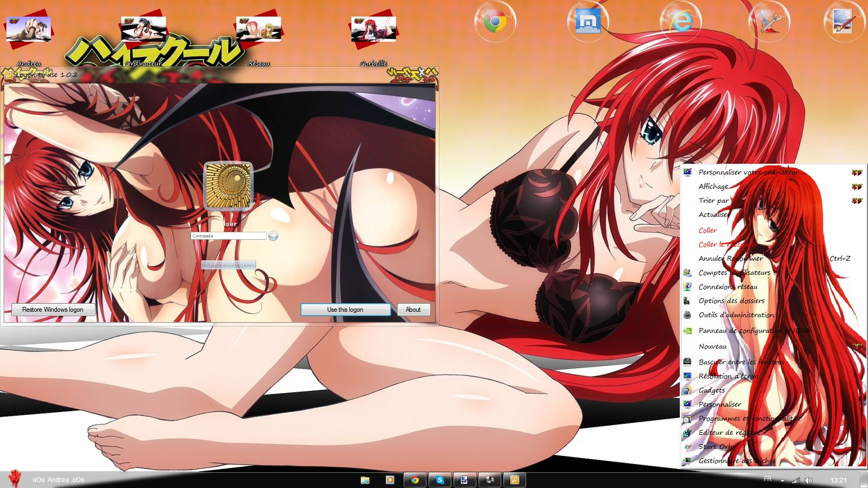Open Options des dossiers menu entry

773,301
